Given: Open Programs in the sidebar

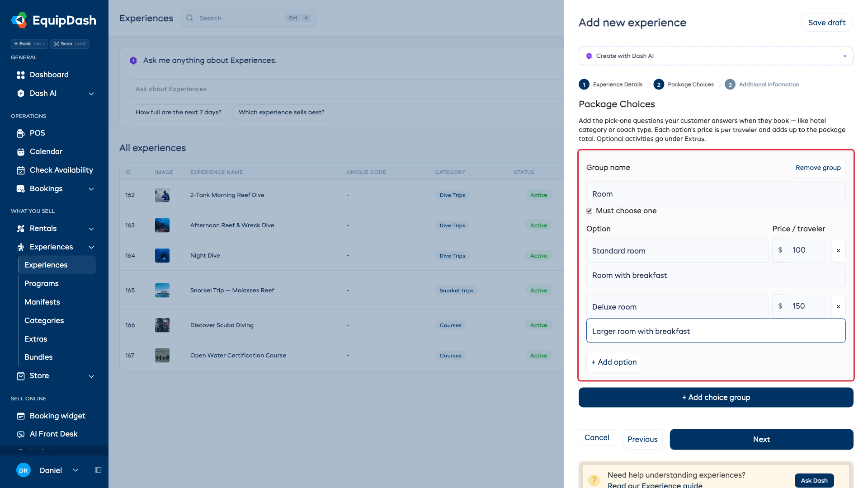Looking at the screenshot, I should tap(42, 284).
